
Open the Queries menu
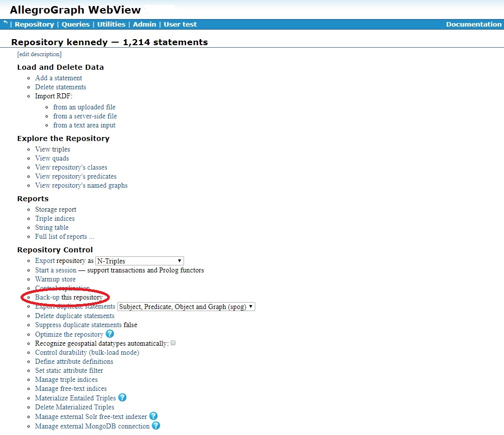(76, 24)
